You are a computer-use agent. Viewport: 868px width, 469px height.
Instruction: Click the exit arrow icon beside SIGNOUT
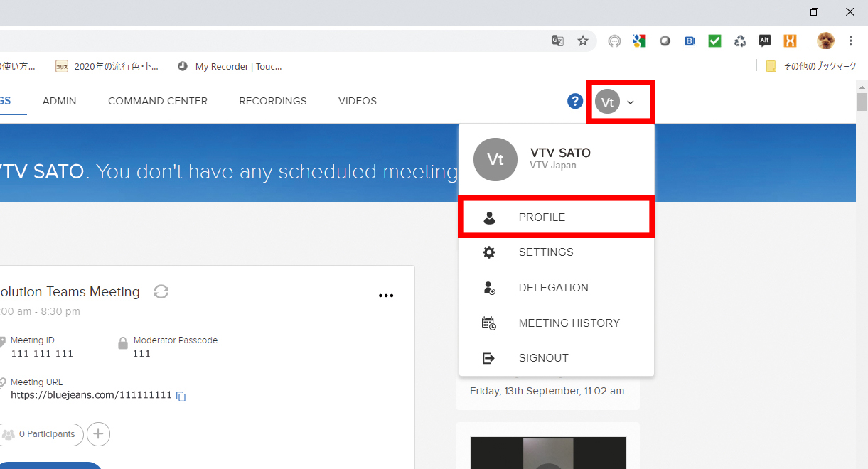489,358
